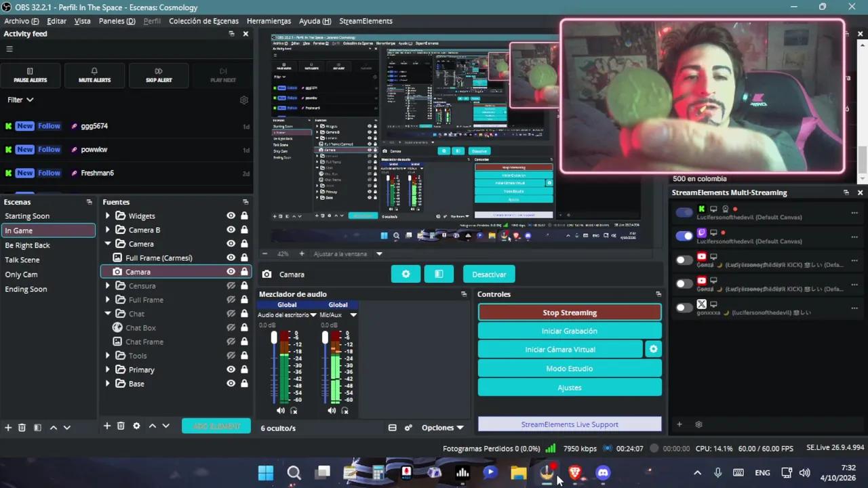Delete scene with trash icon in Escenas

pyautogui.click(x=22, y=428)
